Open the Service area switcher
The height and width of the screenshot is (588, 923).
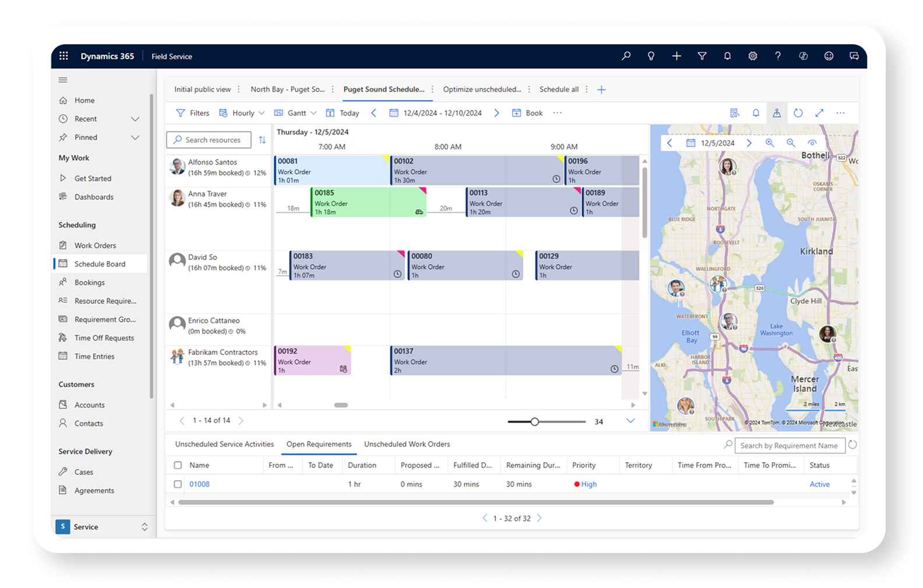point(102,527)
